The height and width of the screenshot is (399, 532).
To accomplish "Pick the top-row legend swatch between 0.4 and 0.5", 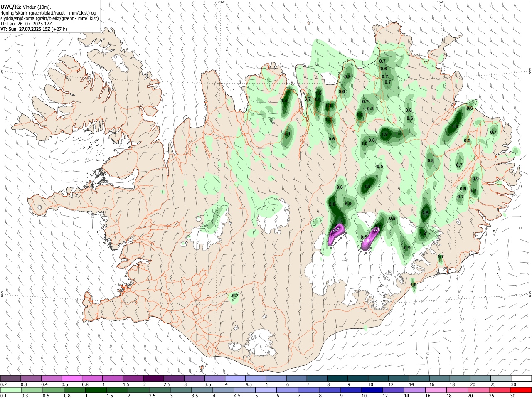I will pos(51,378).
